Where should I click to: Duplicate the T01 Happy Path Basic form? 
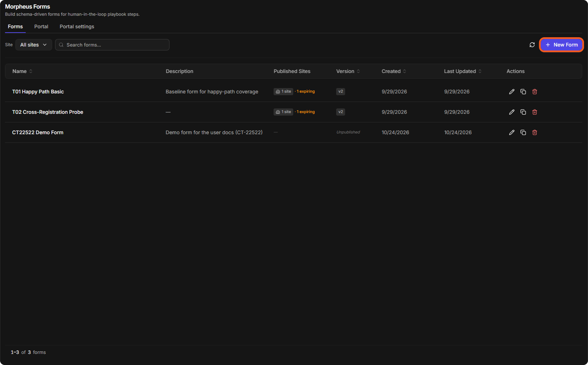[x=523, y=92]
